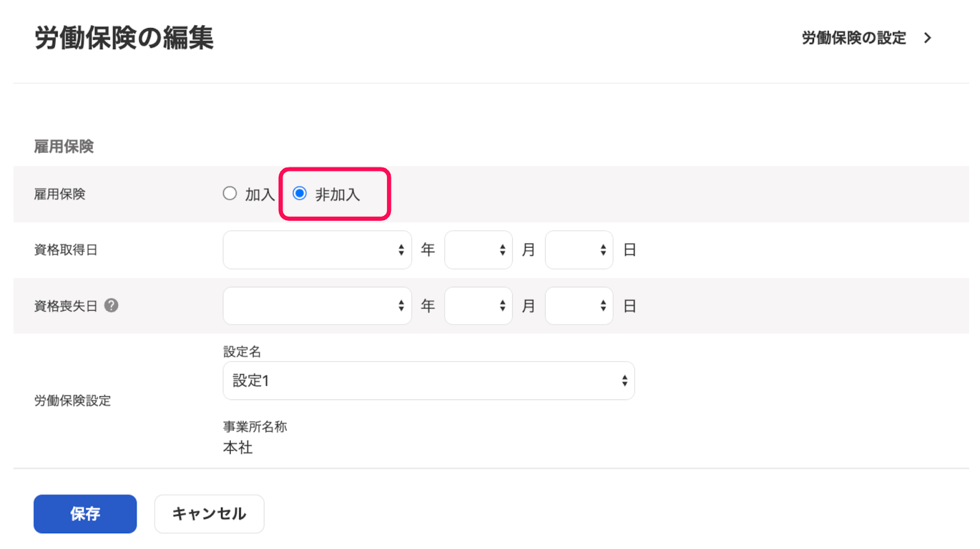Image resolution: width=980 pixels, height=549 pixels.
Task: Click the blue 保存 button
Action: (x=85, y=514)
